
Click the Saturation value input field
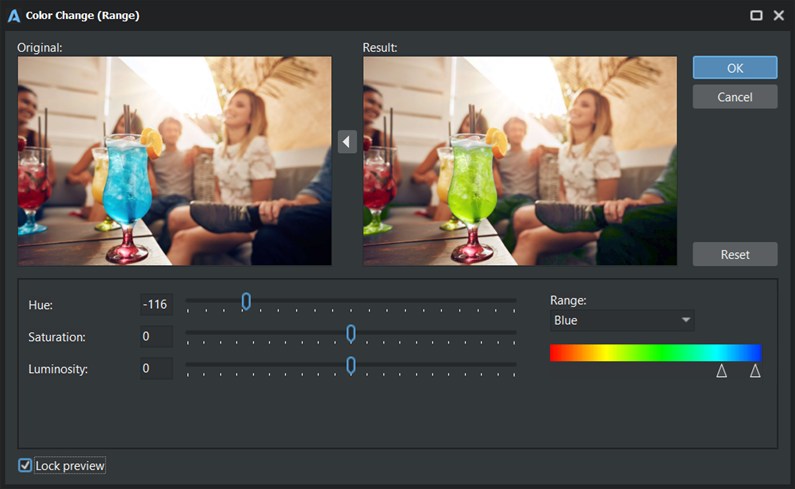point(156,336)
